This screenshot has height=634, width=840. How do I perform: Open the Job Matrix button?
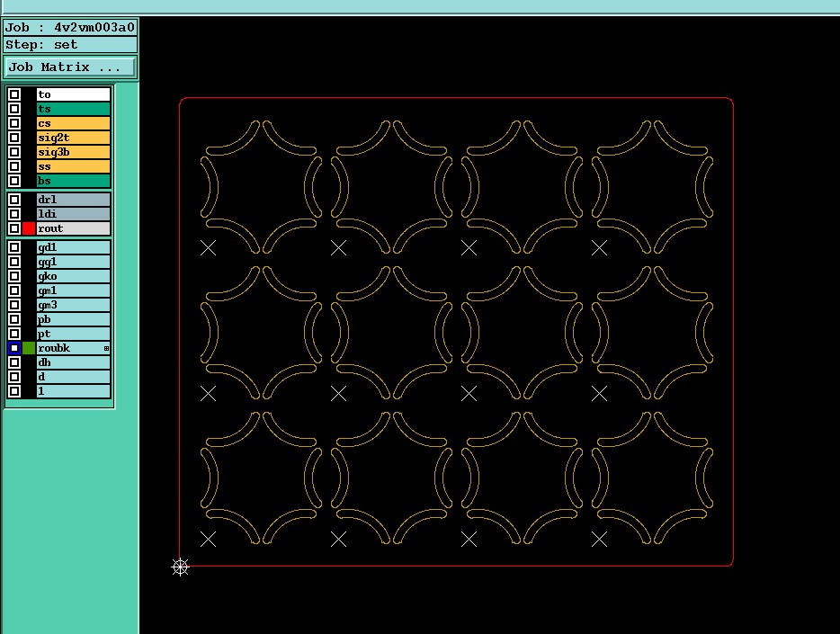70,67
